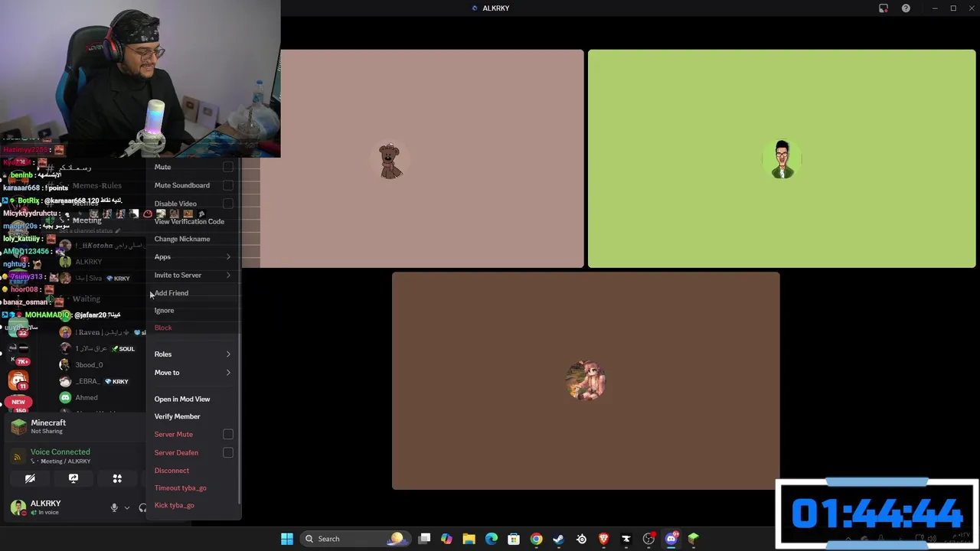
Task: Expand the Roles submenu arrow
Action: coord(228,354)
